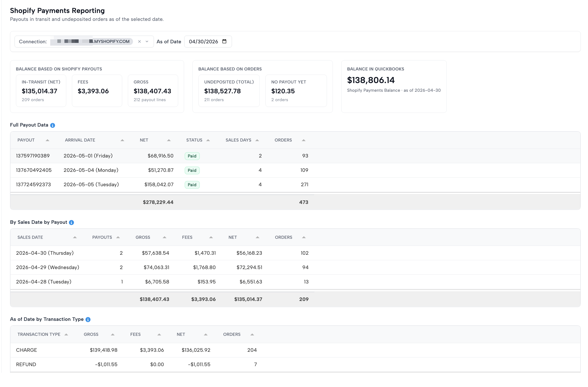Select the 2026-04-30 (Thursday) sales date row
Screen dimensions: 588x387
pos(295,253)
